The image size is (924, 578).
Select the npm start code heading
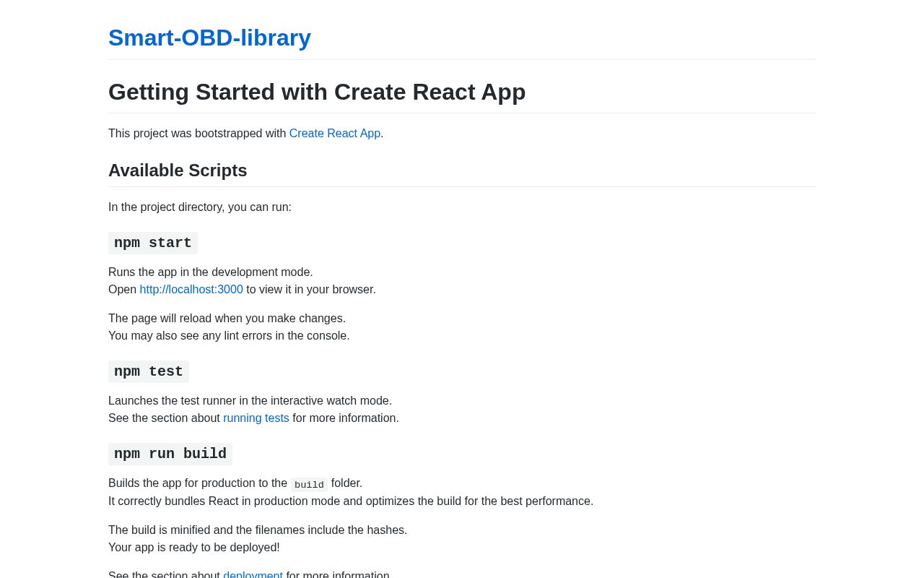point(153,243)
